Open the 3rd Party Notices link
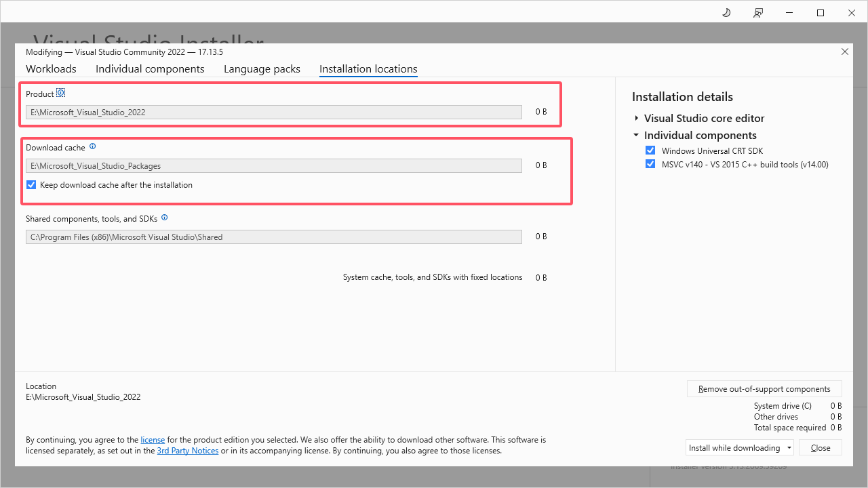Viewport: 868px width, 488px height. click(188, 451)
